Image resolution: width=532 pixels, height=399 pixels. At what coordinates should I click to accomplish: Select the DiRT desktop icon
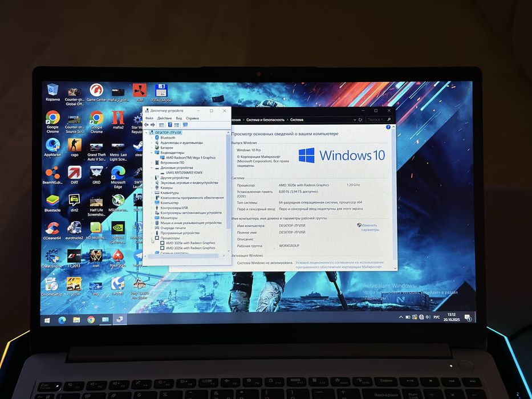tap(75, 175)
